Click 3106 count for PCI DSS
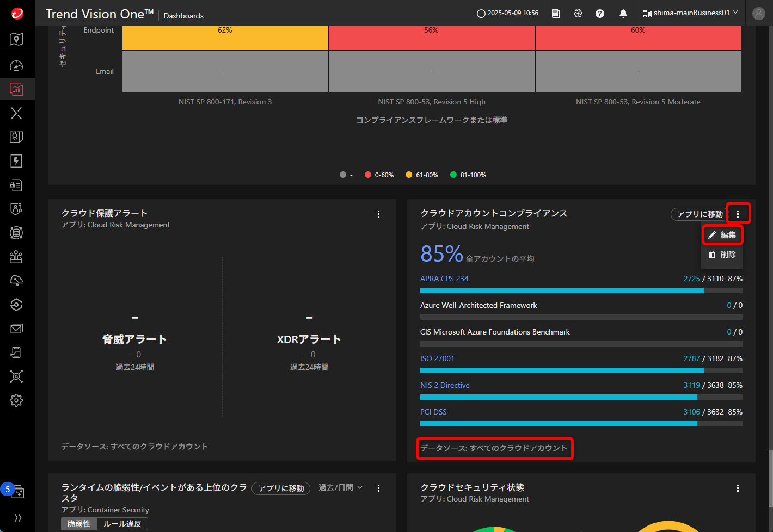 pyautogui.click(x=692, y=412)
